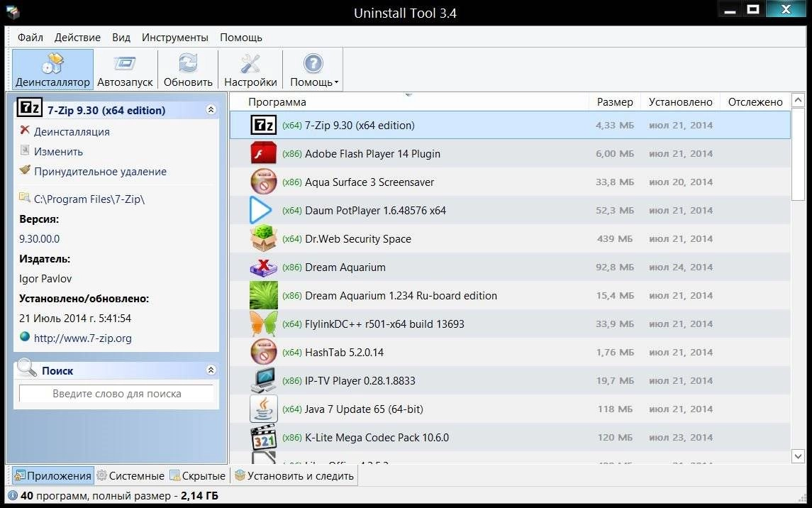812x508 pixels.
Task: Select Java 7 Update 65 (64-bit) name
Action: coord(364,409)
